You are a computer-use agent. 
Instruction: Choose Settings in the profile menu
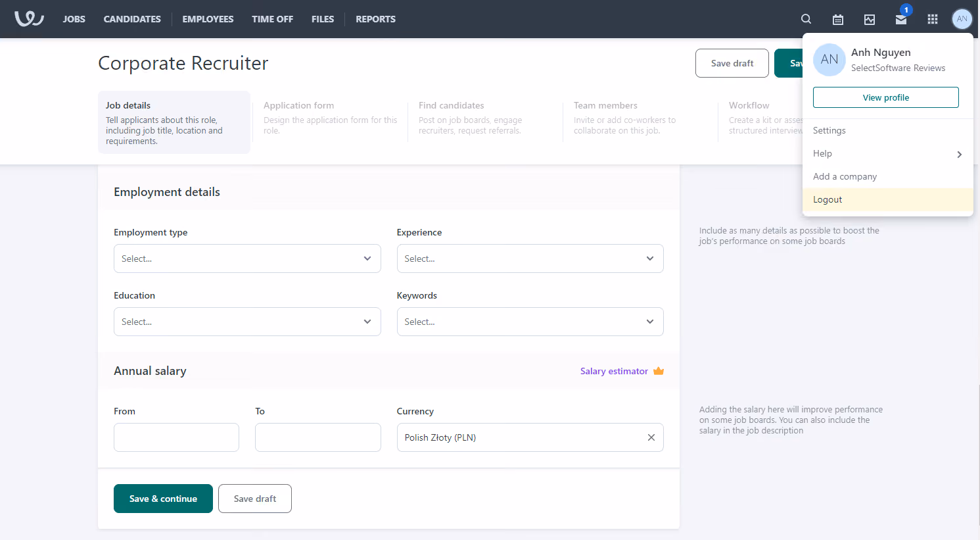tap(888, 130)
